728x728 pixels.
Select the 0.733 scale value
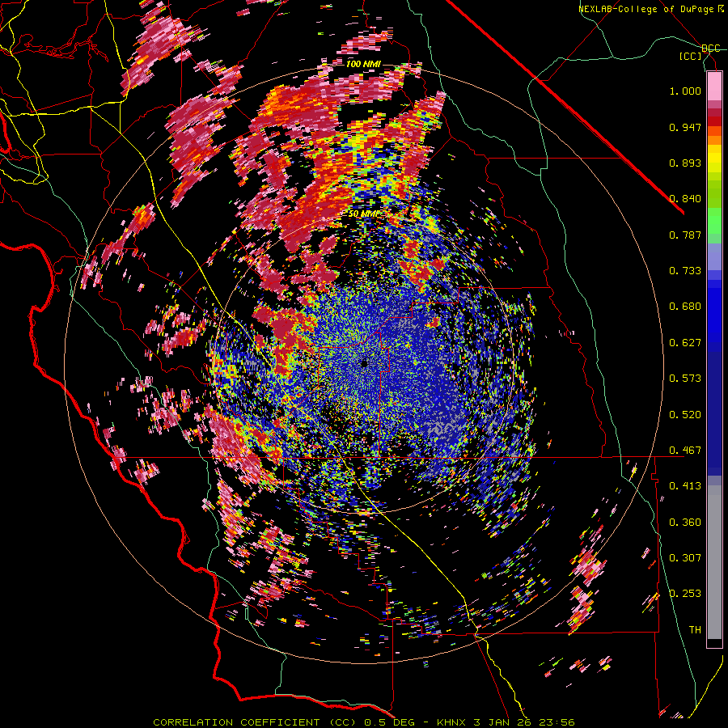[685, 271]
